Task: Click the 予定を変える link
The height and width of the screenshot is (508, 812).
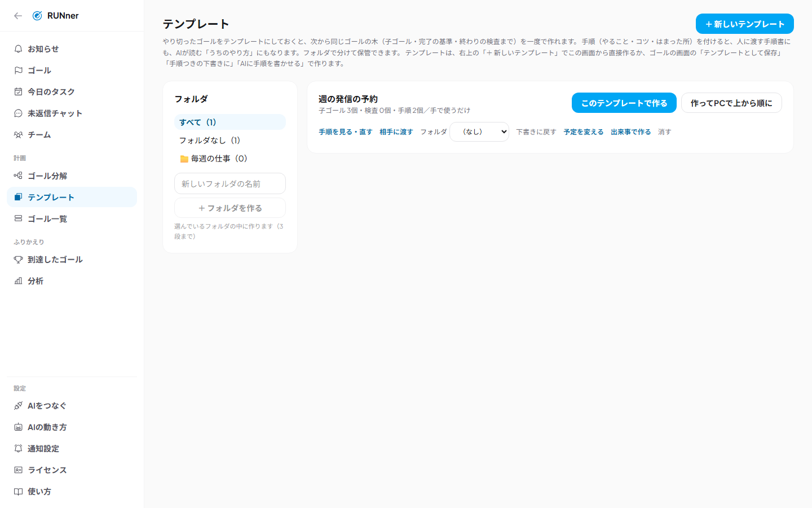Action: click(x=584, y=132)
